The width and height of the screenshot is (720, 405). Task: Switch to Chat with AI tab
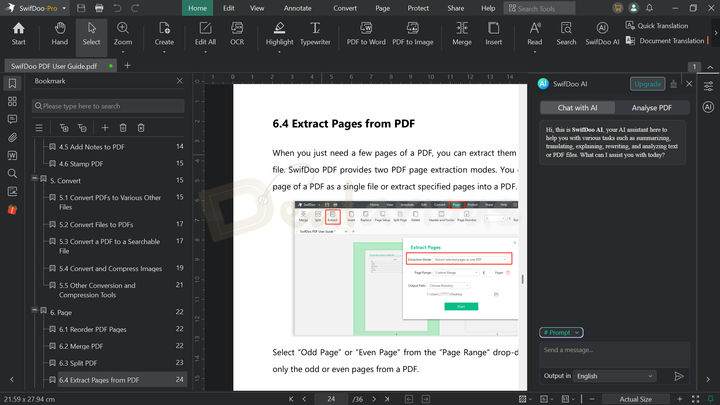click(x=577, y=108)
